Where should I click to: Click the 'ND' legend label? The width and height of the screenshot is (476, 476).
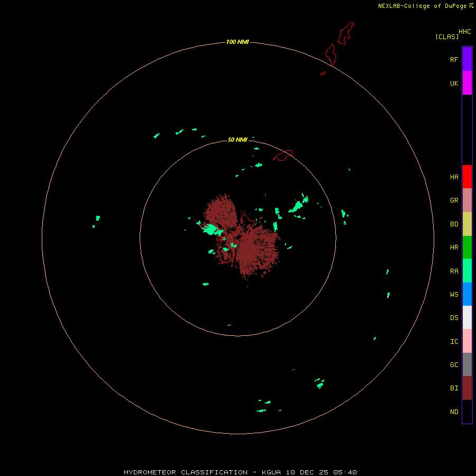(454, 412)
